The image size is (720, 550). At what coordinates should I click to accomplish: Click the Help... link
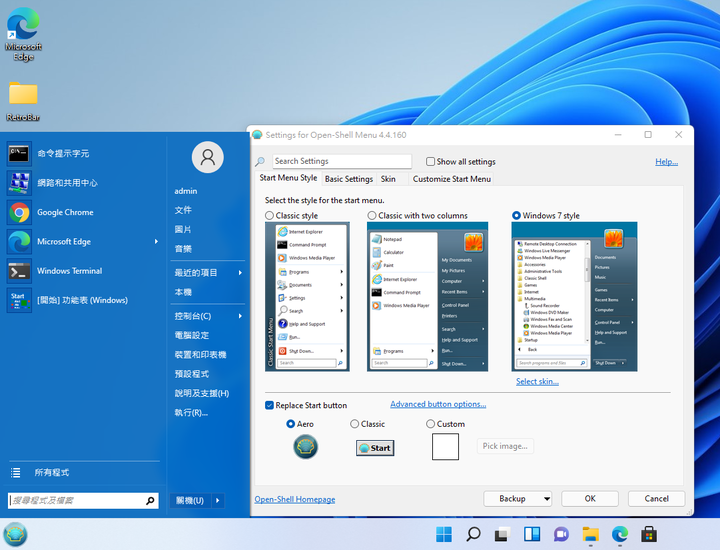click(x=666, y=162)
